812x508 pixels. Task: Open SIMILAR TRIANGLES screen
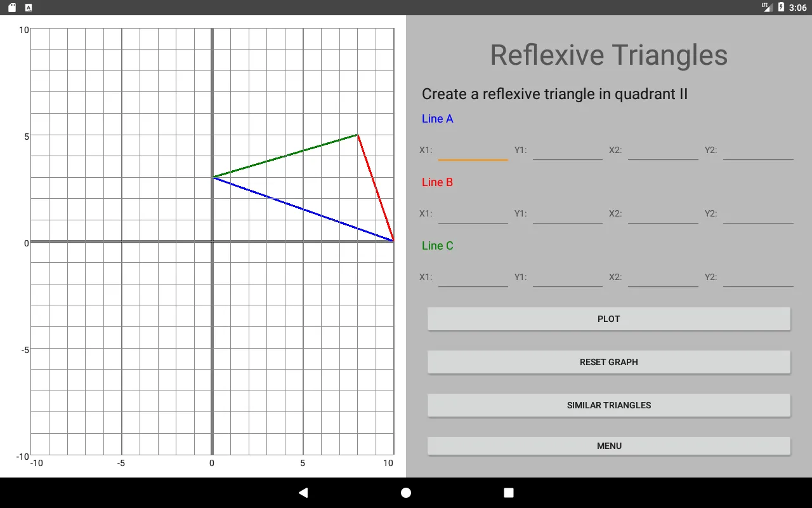click(x=609, y=405)
